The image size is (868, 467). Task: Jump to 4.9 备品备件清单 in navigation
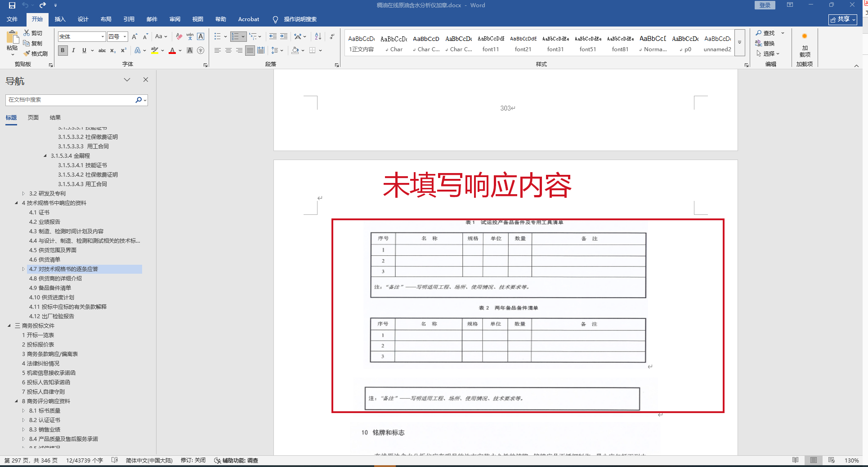pos(50,288)
